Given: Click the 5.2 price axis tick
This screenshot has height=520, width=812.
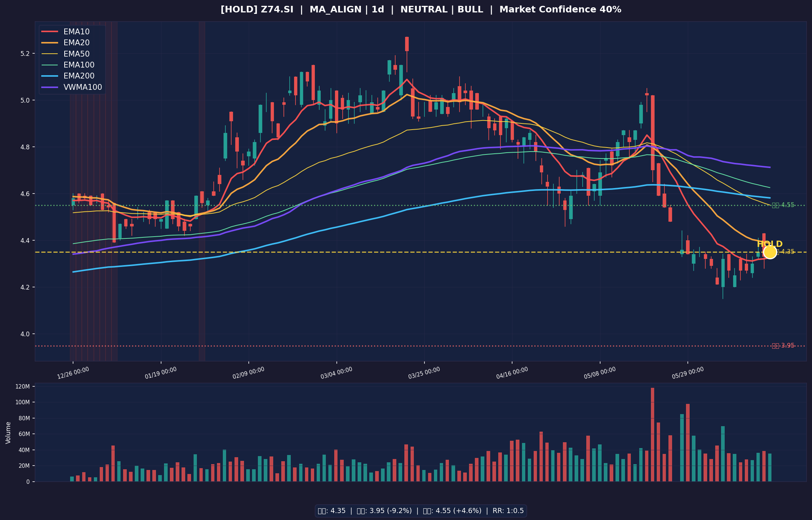Looking at the screenshot, I should coord(25,54).
